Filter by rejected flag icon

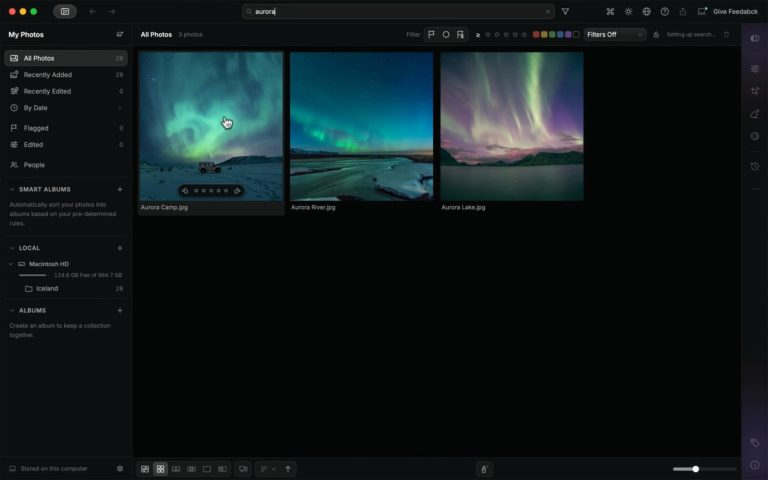tap(460, 34)
